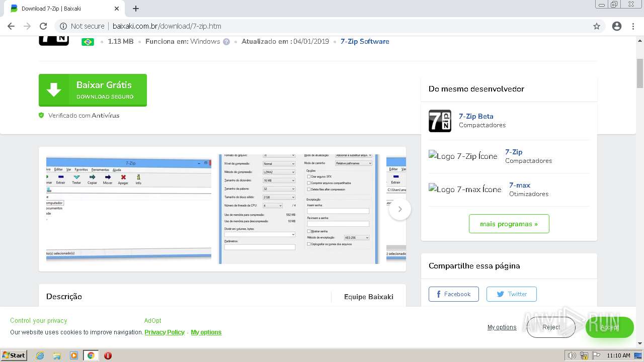Click the Not secure site info icon
Viewport: 644px width, 362px height.
point(63,26)
